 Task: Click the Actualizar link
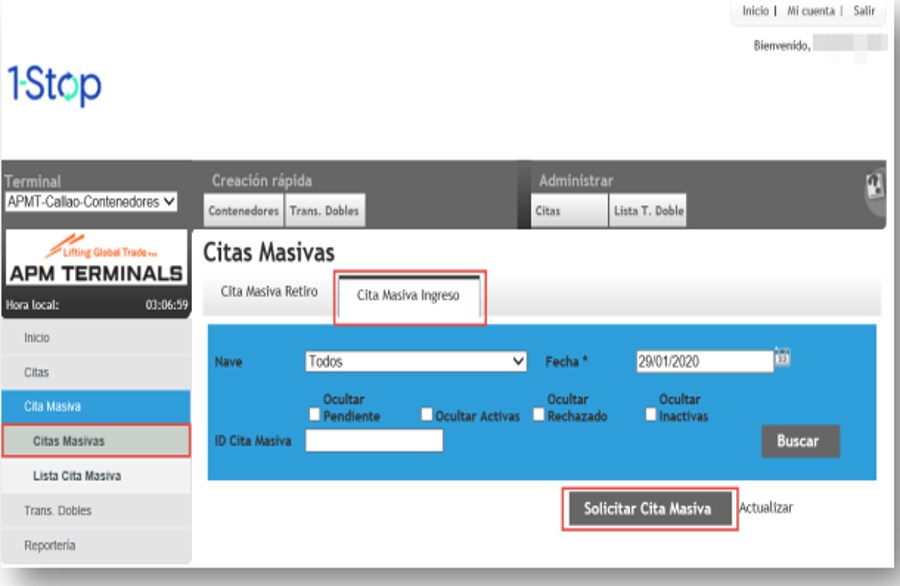[766, 508]
